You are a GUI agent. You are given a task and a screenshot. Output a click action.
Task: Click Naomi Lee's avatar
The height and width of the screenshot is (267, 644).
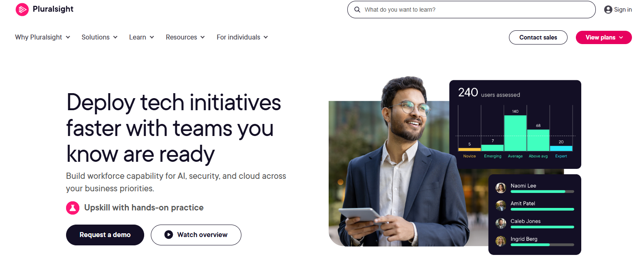point(501,188)
